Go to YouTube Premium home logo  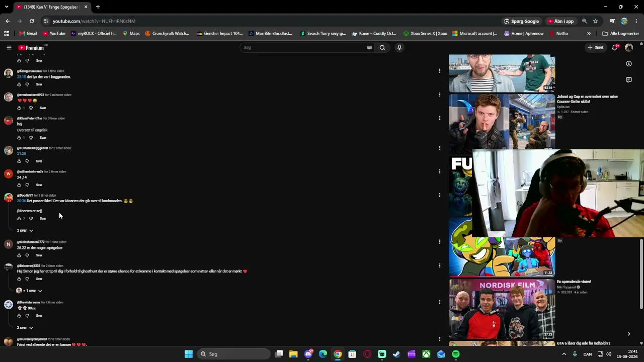pos(31,48)
